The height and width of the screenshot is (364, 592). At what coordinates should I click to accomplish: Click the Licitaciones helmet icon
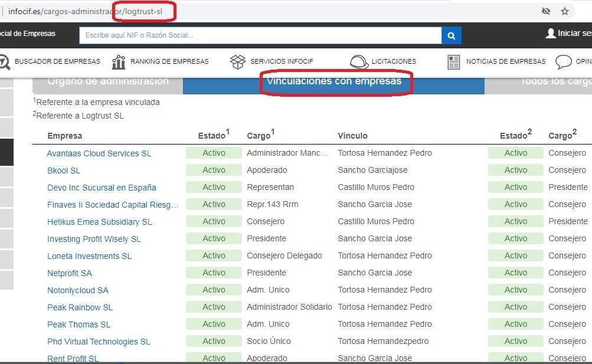tap(359, 62)
